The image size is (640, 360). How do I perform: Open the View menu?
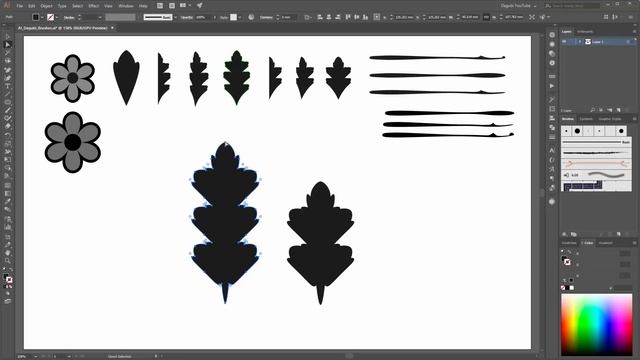click(x=108, y=6)
